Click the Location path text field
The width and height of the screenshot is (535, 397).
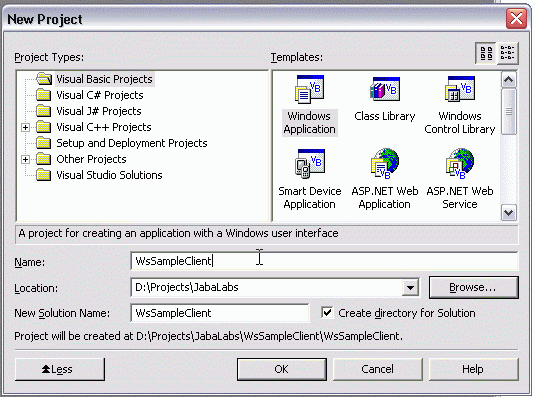267,288
